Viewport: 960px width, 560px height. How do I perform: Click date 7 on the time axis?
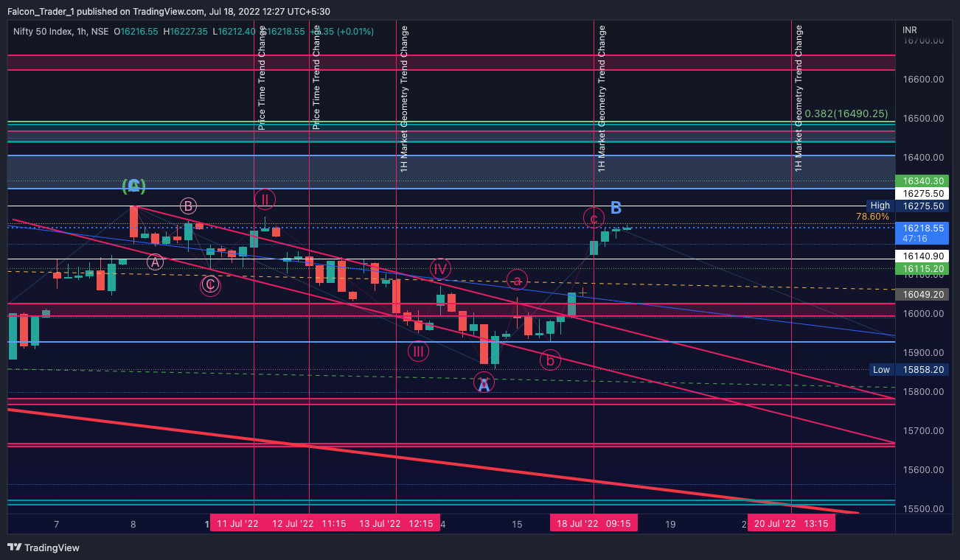tap(56, 525)
